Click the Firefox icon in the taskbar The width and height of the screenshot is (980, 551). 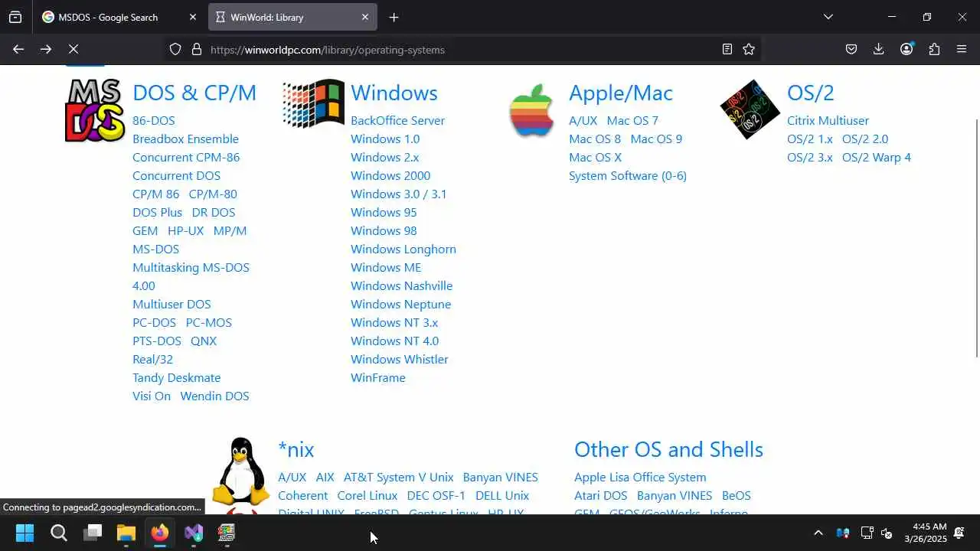click(x=160, y=533)
